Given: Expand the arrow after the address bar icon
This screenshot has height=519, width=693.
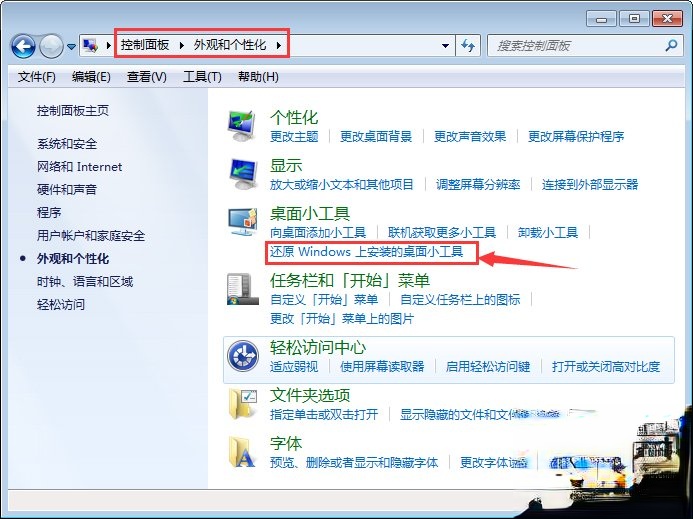Looking at the screenshot, I should 108,45.
